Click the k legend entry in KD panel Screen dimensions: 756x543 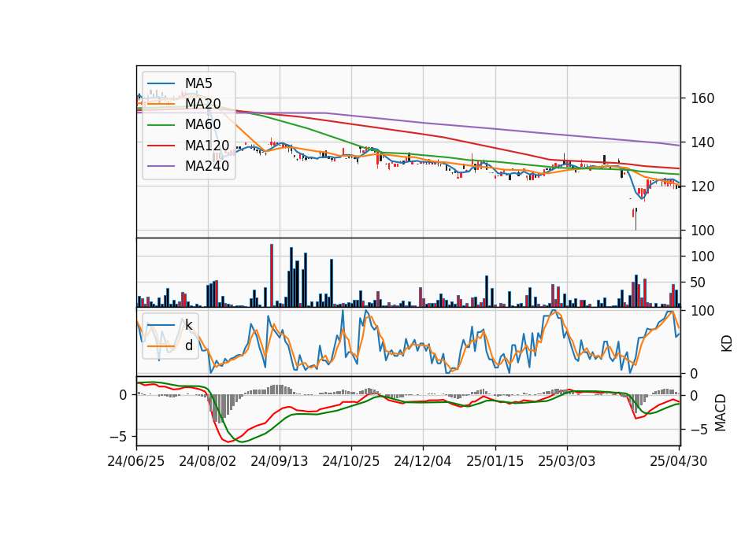pos(188,325)
